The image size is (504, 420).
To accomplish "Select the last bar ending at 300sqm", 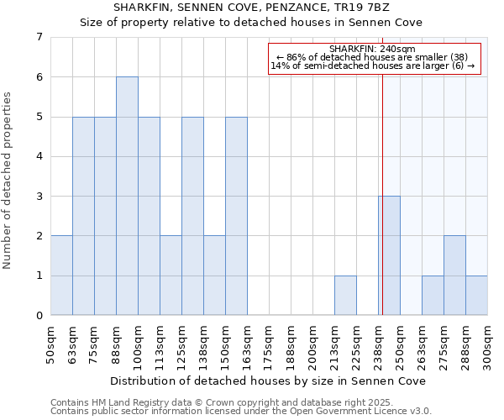I will [x=476, y=295].
